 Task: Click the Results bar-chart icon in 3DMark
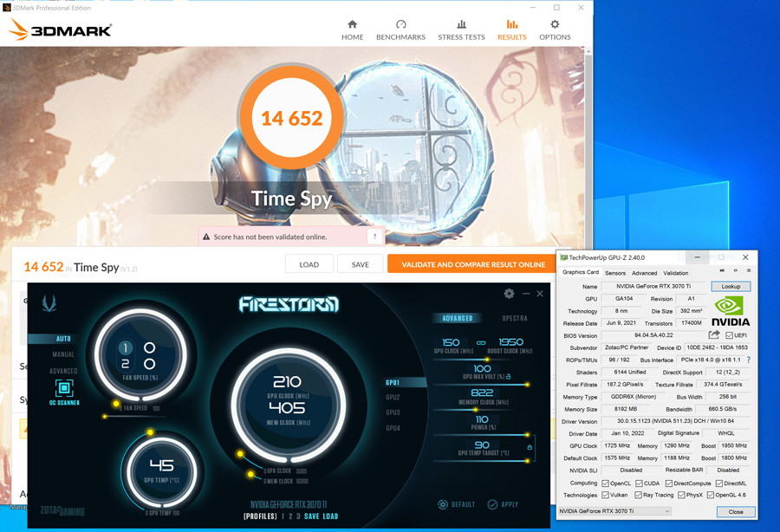pos(512,24)
